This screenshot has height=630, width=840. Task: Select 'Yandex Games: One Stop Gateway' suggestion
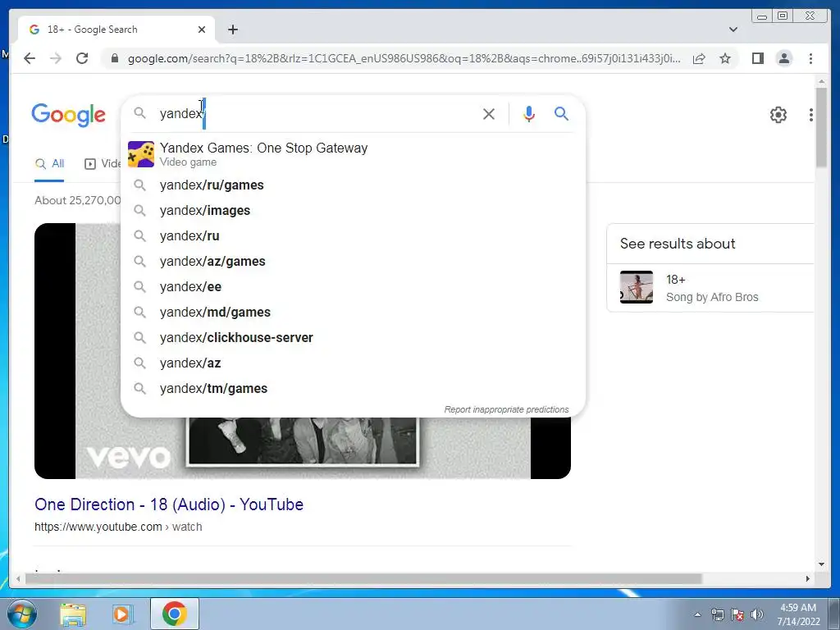pos(353,154)
